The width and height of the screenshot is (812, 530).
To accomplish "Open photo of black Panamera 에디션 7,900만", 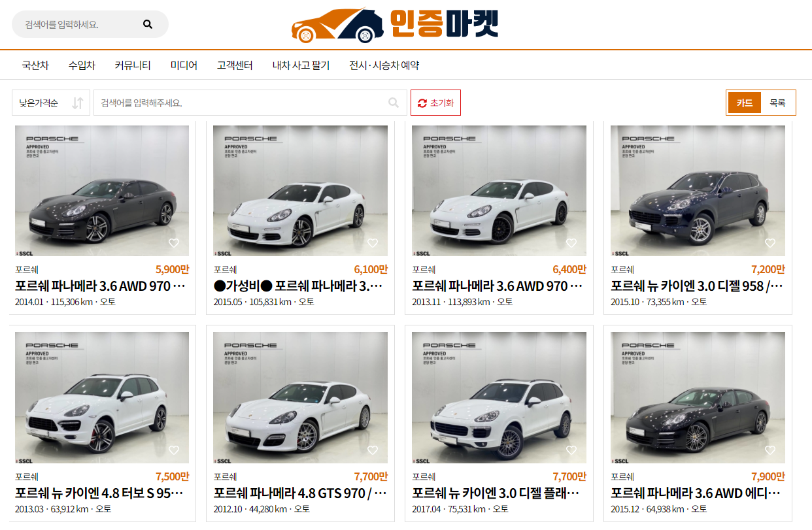I will 698,398.
